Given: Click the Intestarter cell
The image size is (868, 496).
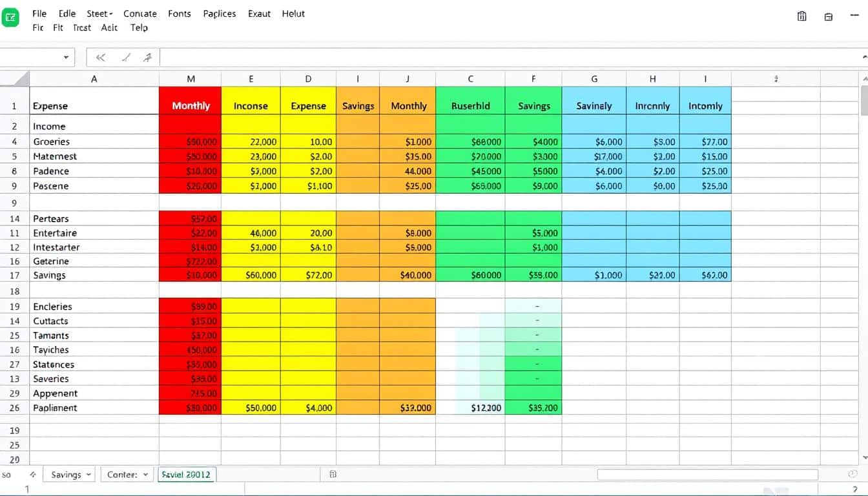Looking at the screenshot, I should (x=94, y=247).
